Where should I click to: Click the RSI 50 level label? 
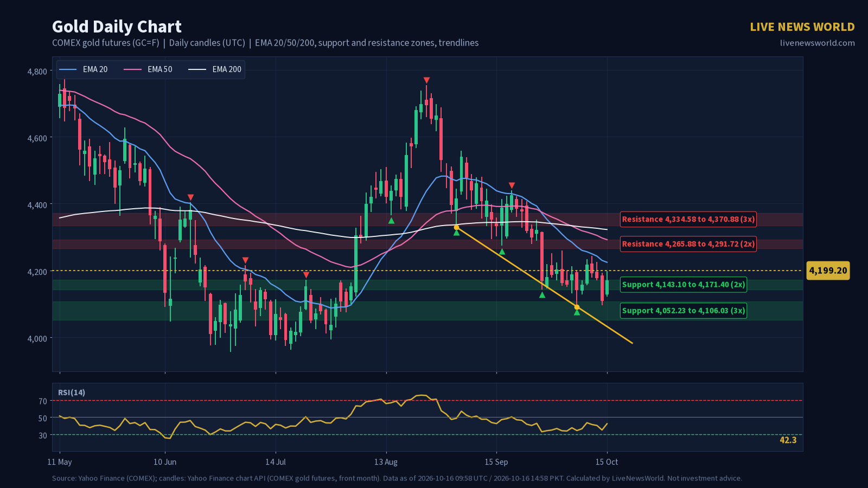43,419
